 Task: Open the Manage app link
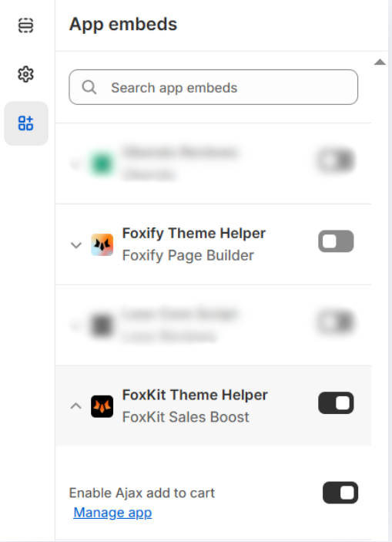112,513
